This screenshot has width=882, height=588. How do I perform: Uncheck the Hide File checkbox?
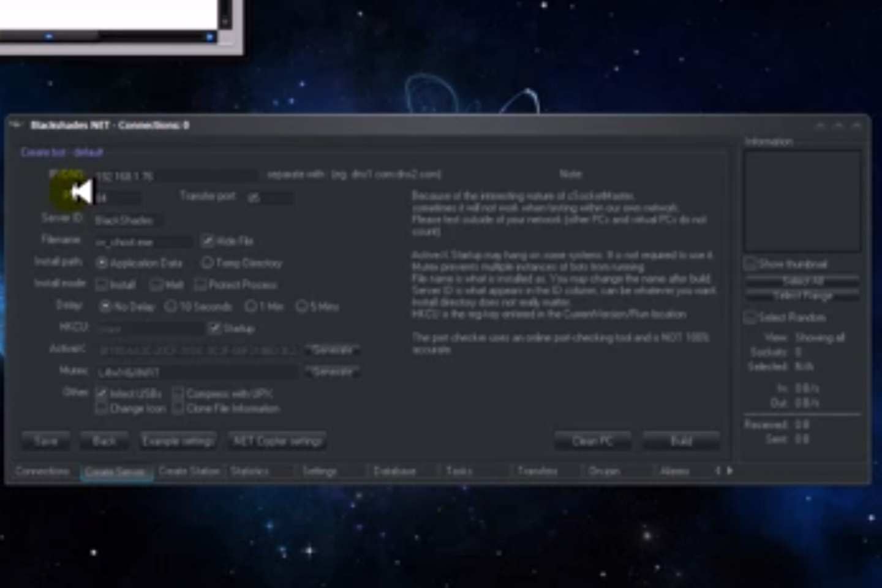pos(208,241)
